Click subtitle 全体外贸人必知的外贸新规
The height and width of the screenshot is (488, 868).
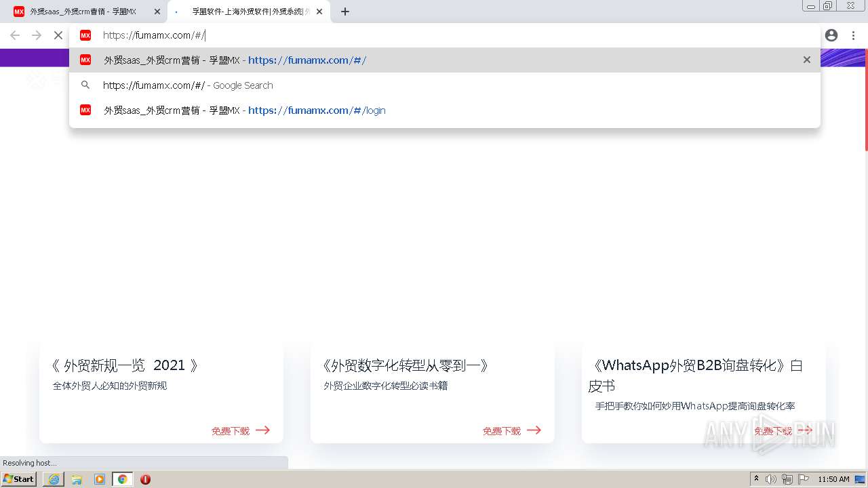[110, 386]
